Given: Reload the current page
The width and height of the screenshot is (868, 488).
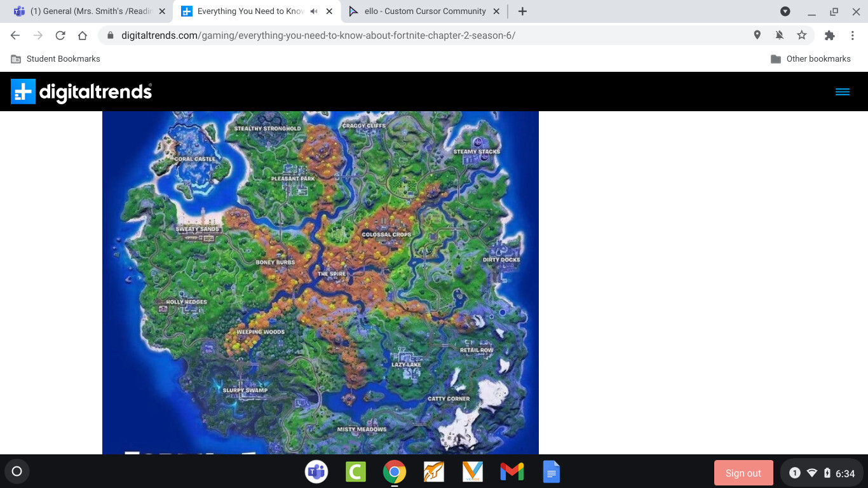Looking at the screenshot, I should [60, 36].
